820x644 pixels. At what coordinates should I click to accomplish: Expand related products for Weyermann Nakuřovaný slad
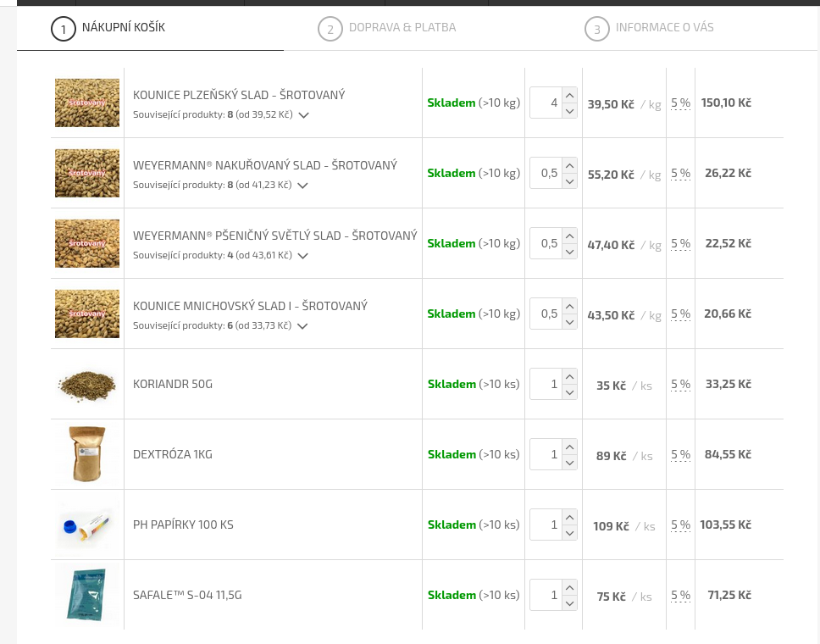pos(302,186)
